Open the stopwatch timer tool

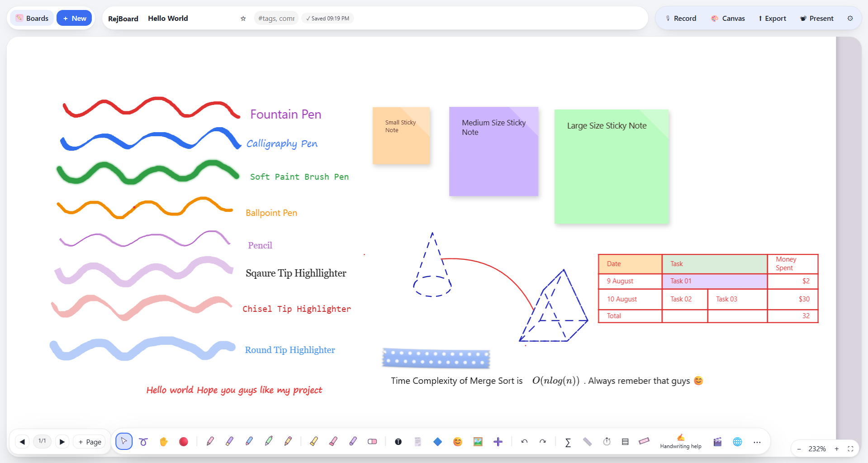(607, 442)
